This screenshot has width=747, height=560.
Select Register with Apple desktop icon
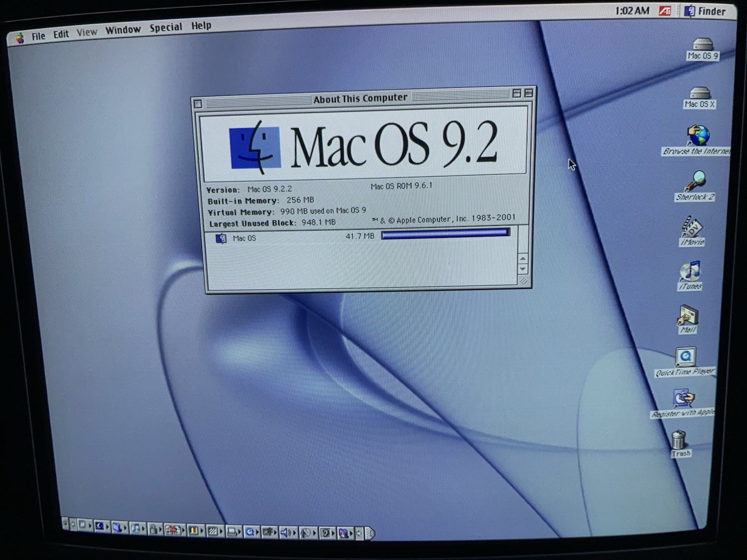683,403
